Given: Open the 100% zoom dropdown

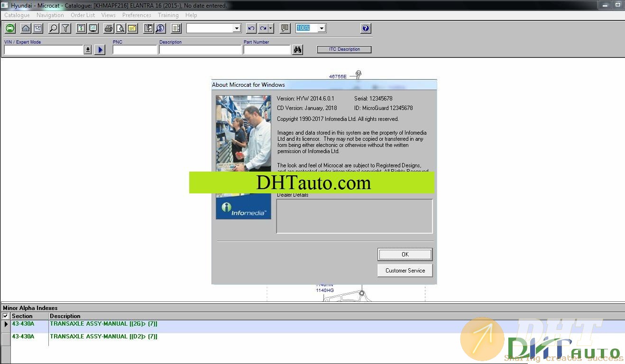Looking at the screenshot, I should [322, 28].
